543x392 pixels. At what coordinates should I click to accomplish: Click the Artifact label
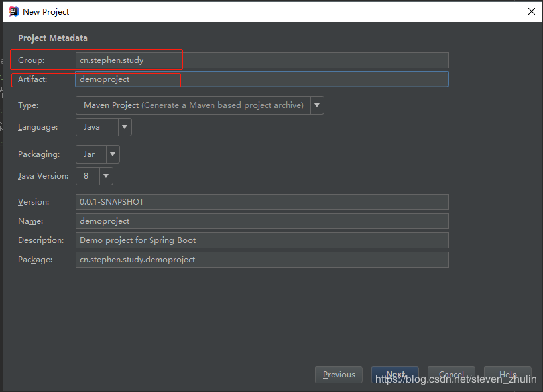click(33, 79)
